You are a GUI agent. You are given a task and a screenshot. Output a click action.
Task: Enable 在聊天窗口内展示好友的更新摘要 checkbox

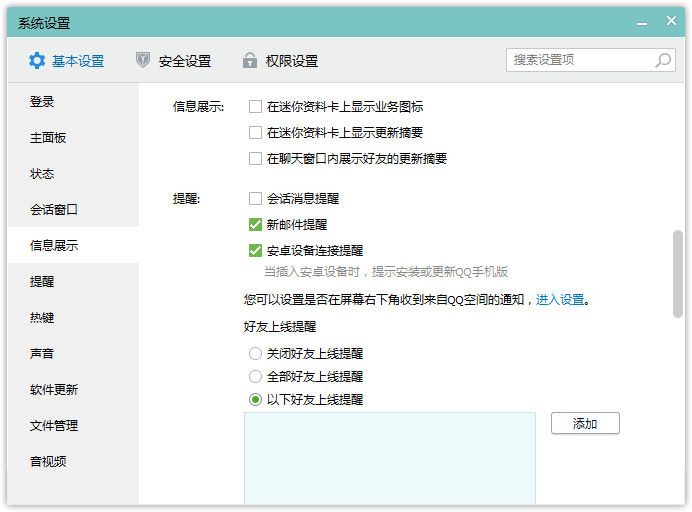click(x=255, y=158)
